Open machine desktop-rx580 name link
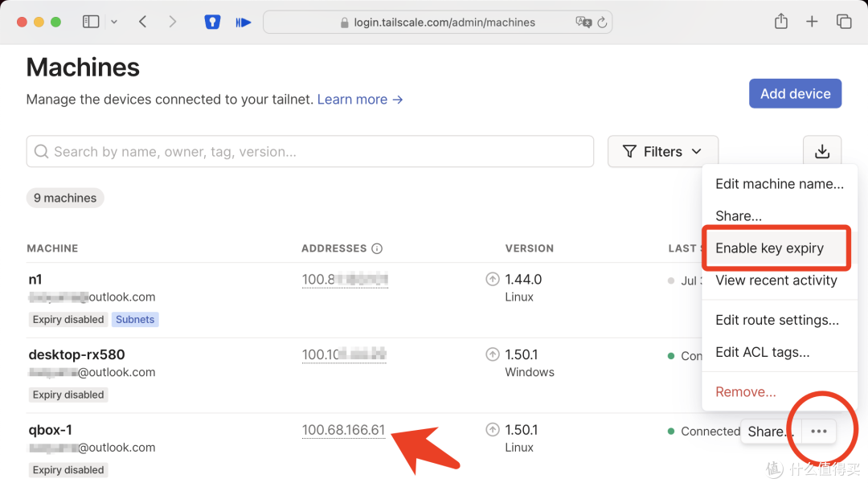Image resolution: width=868 pixels, height=487 pixels. [76, 354]
